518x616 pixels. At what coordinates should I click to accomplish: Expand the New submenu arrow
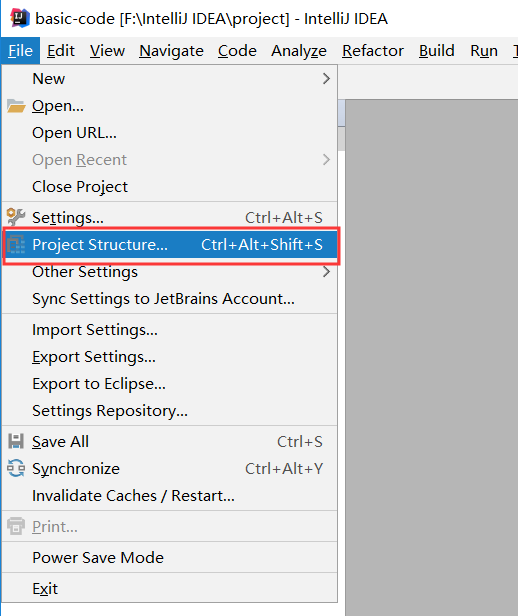point(326,79)
